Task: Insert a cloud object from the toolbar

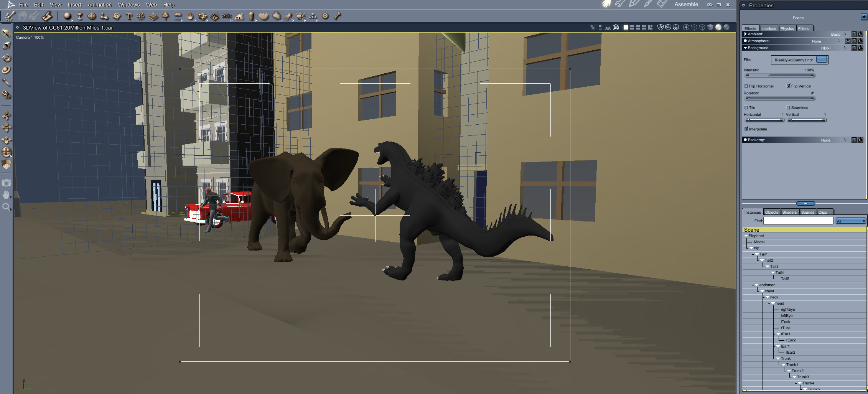Action: click(178, 16)
